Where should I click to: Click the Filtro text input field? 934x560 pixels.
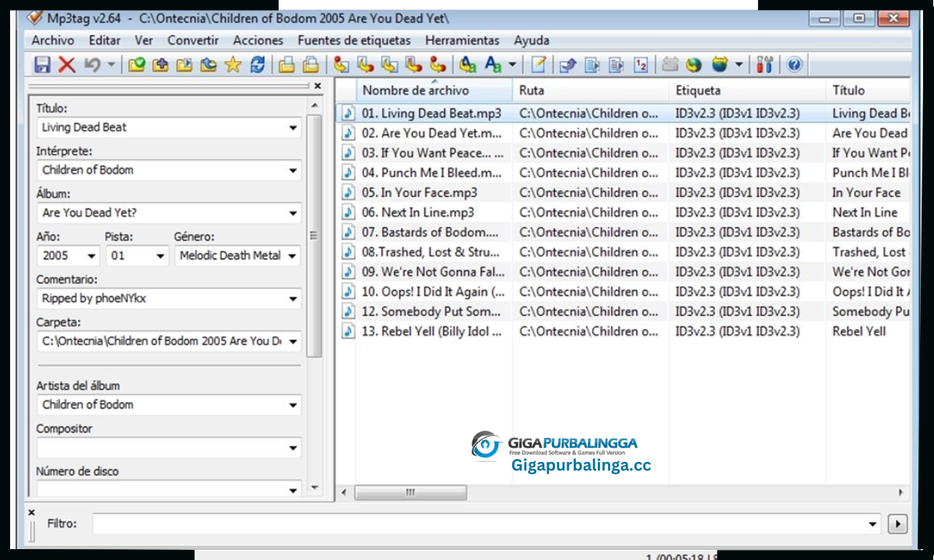click(x=479, y=524)
